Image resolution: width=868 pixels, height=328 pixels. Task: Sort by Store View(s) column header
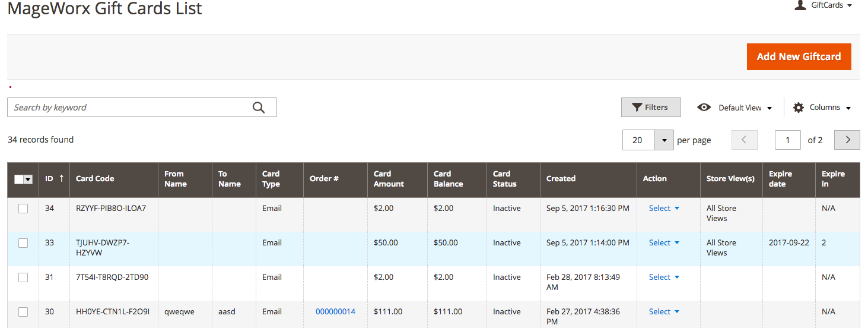pyautogui.click(x=730, y=179)
